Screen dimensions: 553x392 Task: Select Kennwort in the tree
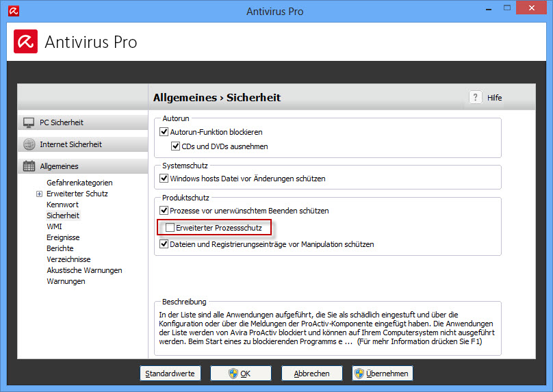tap(62, 205)
